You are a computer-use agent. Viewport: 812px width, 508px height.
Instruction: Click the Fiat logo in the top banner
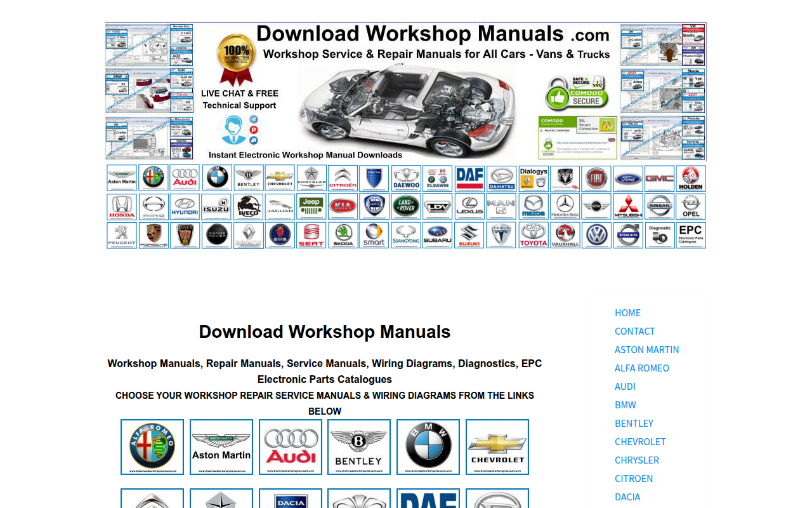pos(596,178)
